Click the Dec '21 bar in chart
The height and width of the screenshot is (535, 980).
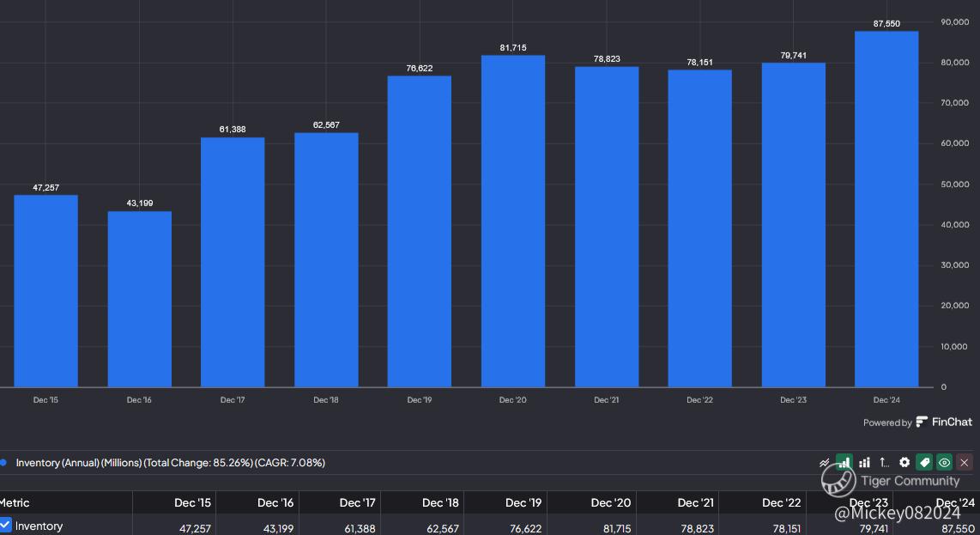[607, 227]
